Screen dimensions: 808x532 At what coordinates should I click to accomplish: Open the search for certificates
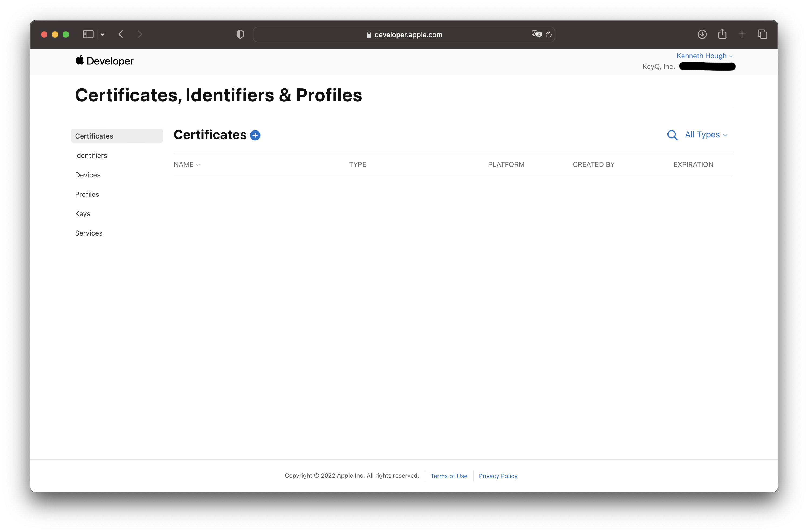coord(673,135)
